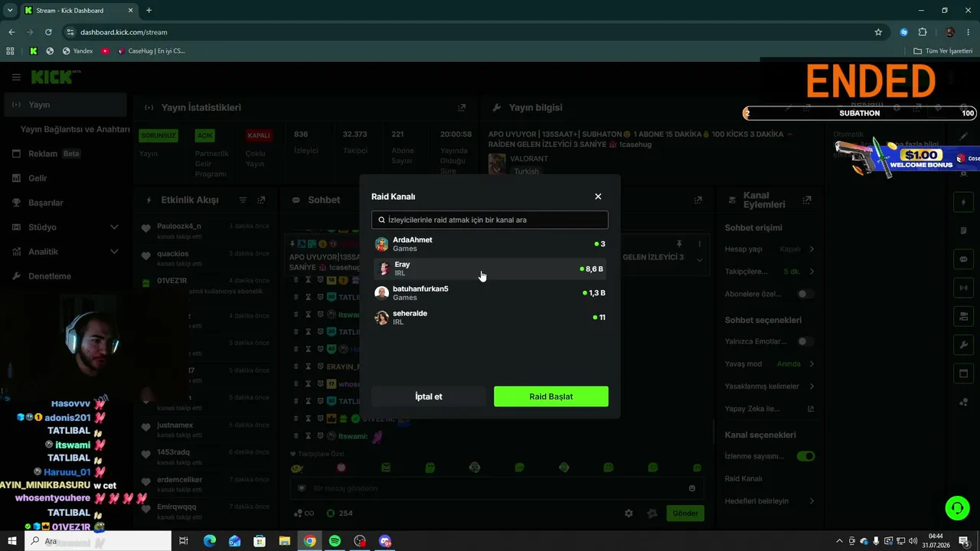Click the lightning bolt icon in the right rail

963,202
